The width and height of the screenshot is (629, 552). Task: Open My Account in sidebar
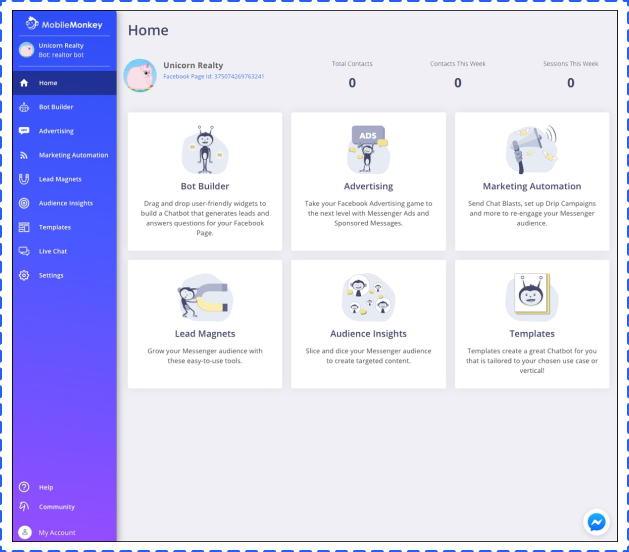57,533
